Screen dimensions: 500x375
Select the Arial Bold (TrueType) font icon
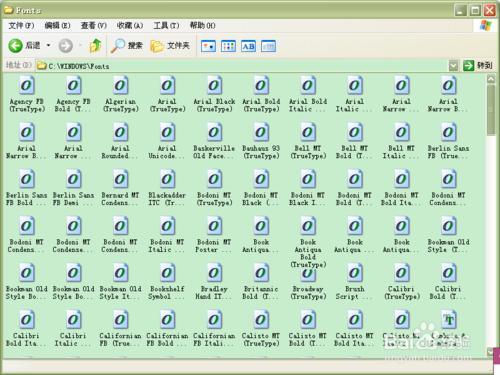[x=261, y=94]
